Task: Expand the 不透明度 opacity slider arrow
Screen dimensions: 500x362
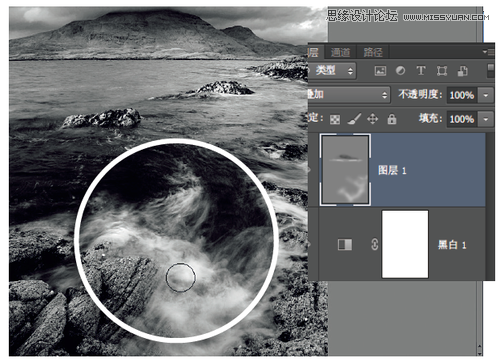Action: [486, 95]
